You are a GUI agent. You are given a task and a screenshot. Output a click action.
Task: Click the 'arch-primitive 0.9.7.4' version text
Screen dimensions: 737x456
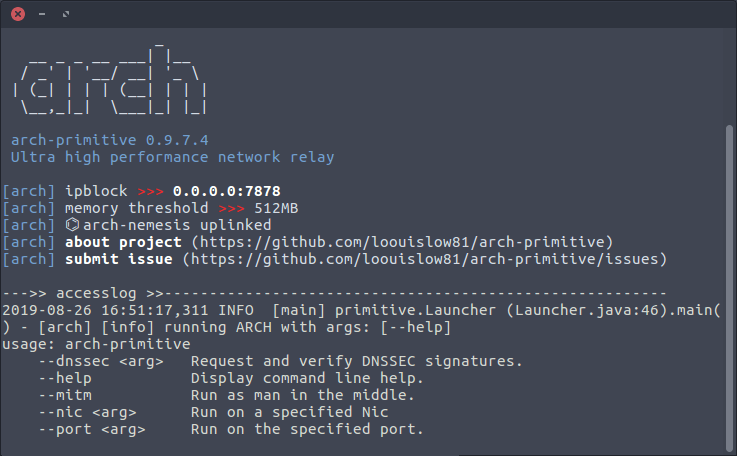point(110,140)
